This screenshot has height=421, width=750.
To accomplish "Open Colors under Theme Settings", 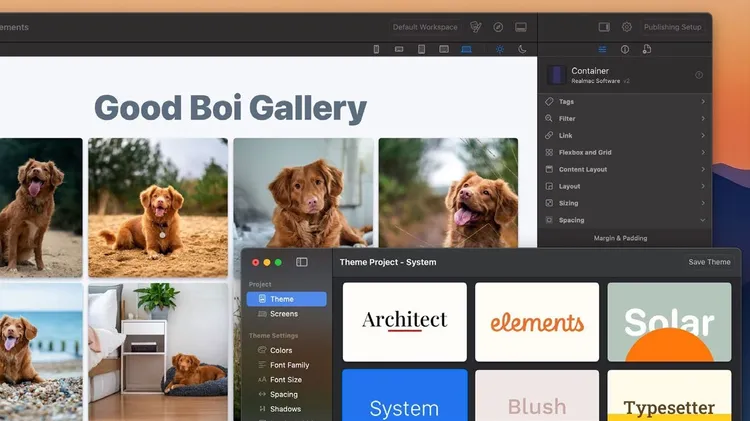I will [287, 350].
